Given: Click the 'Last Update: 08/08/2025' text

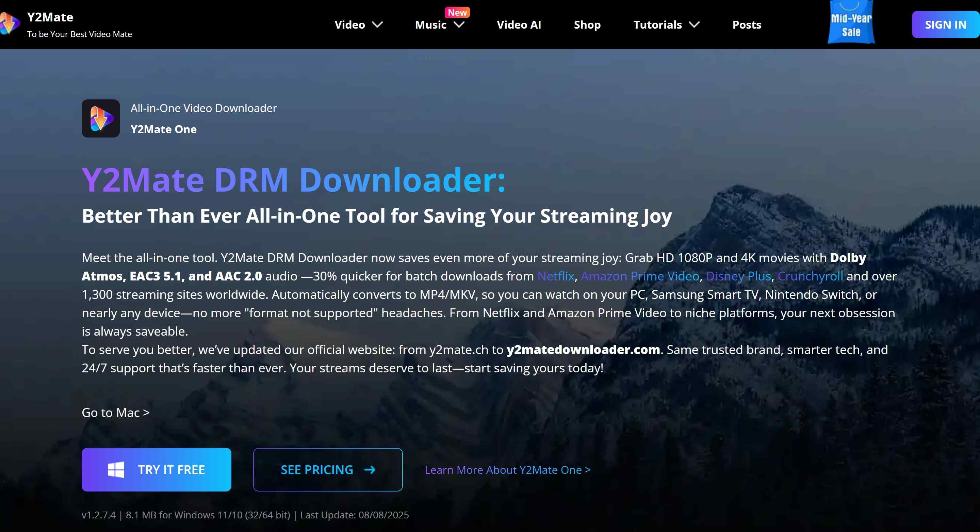Looking at the screenshot, I should pos(355,515).
